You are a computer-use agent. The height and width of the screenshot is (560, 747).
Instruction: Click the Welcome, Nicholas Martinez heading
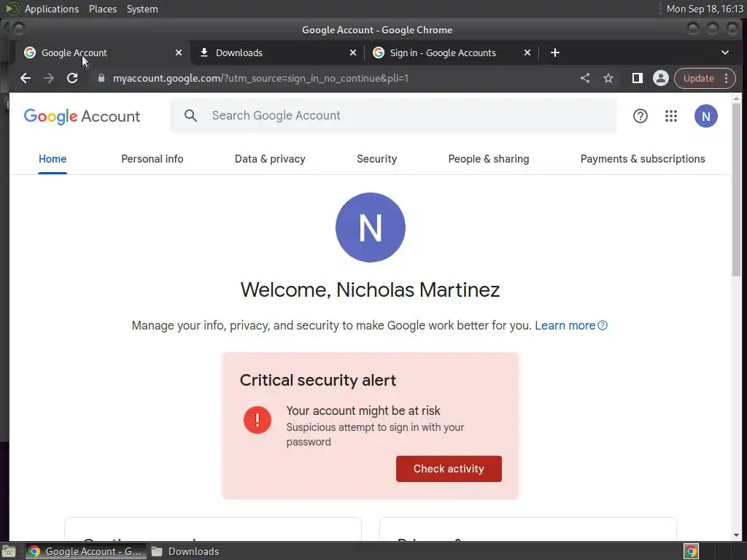[370, 289]
